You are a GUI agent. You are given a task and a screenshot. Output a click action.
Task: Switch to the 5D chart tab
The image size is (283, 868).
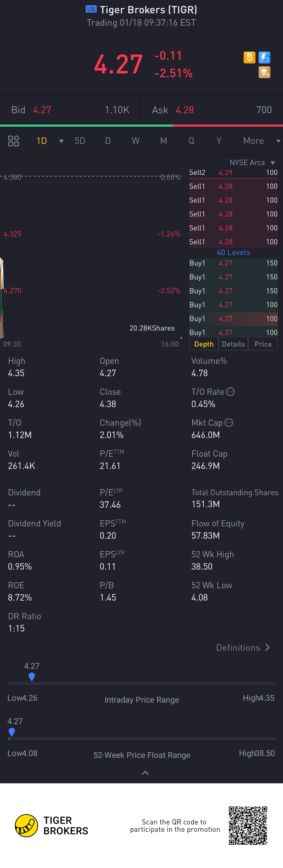tap(80, 141)
